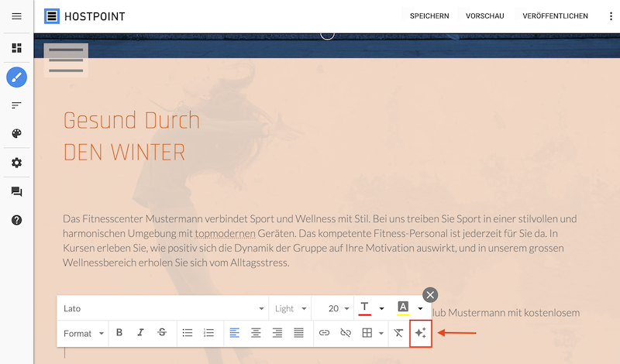Click the misspelled word topmodernen

coord(225,234)
